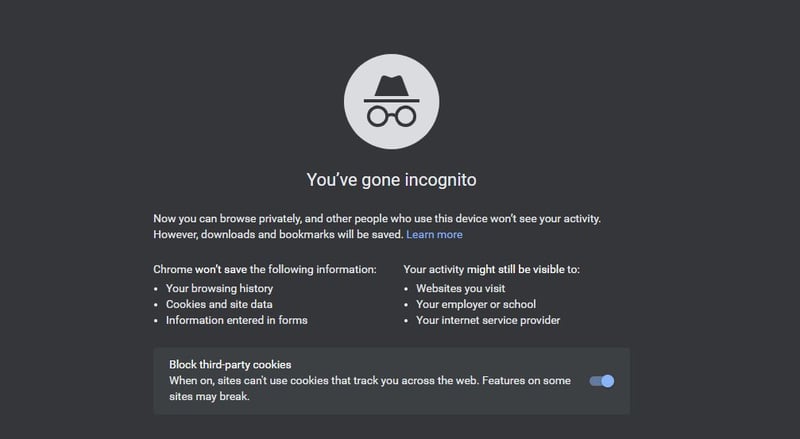
Task: Click the "You've gone incognito" heading
Action: click(391, 180)
